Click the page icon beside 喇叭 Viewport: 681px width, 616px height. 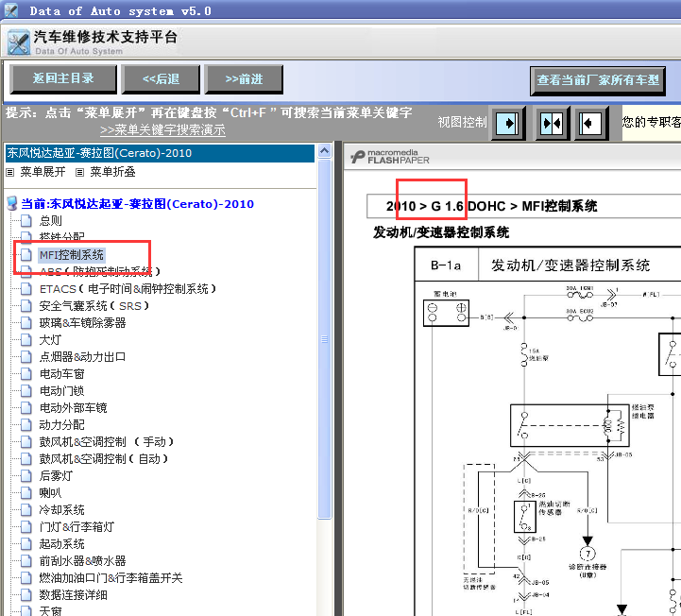click(26, 492)
